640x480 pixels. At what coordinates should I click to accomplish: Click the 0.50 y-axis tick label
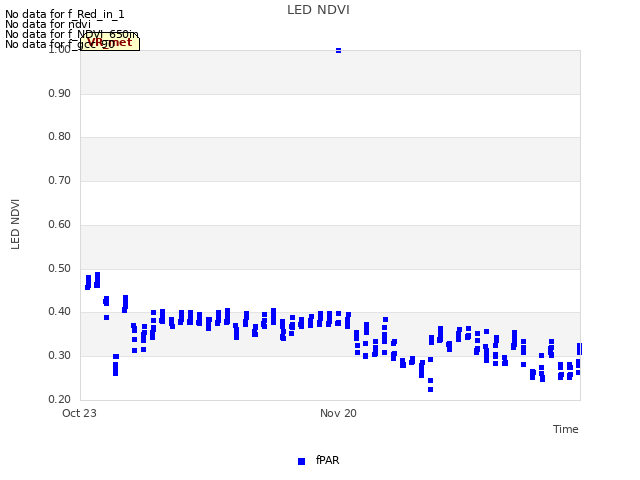point(59,269)
